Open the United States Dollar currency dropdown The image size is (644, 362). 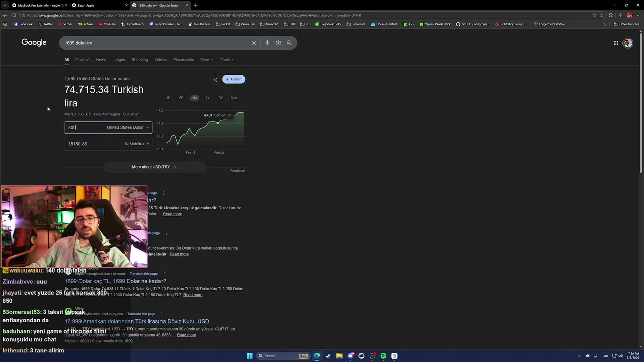[128, 127]
